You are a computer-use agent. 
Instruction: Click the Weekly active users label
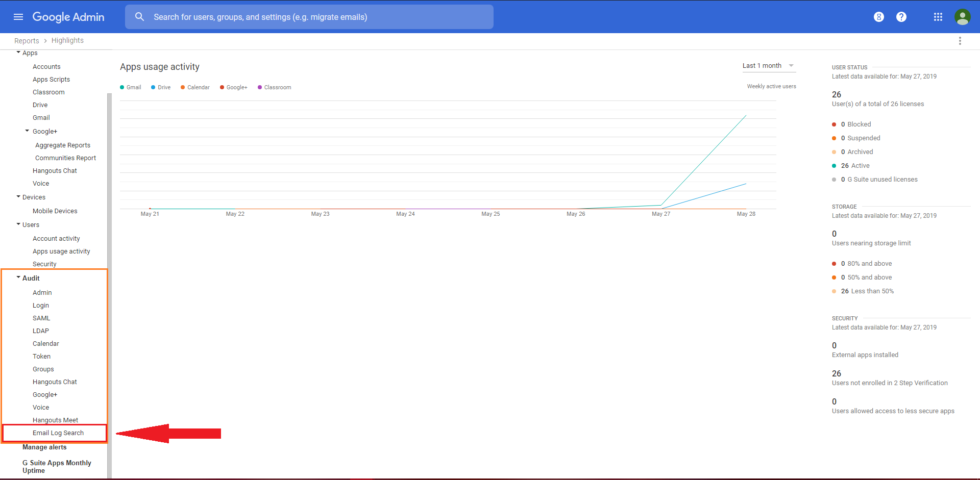coord(772,87)
